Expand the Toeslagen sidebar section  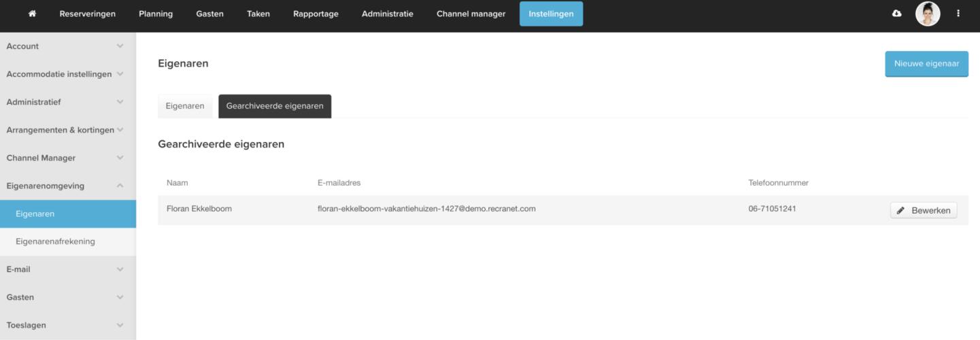(67, 325)
